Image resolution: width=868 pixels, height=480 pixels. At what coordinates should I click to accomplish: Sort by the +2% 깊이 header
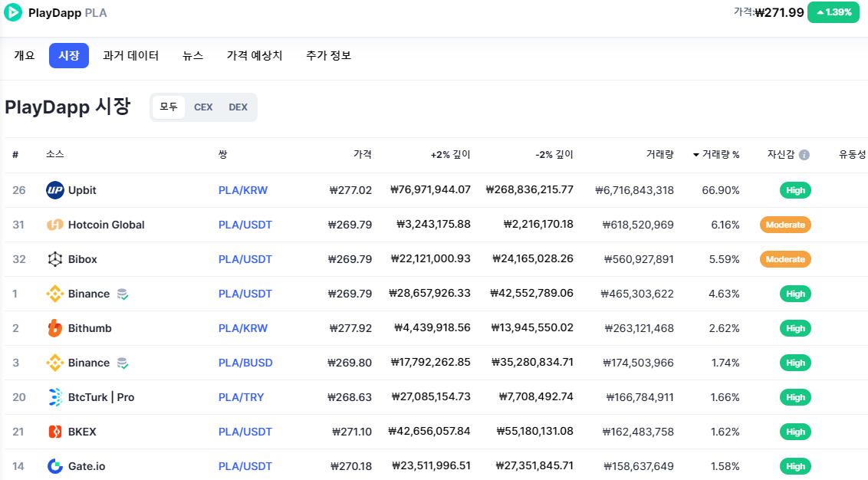point(451,154)
